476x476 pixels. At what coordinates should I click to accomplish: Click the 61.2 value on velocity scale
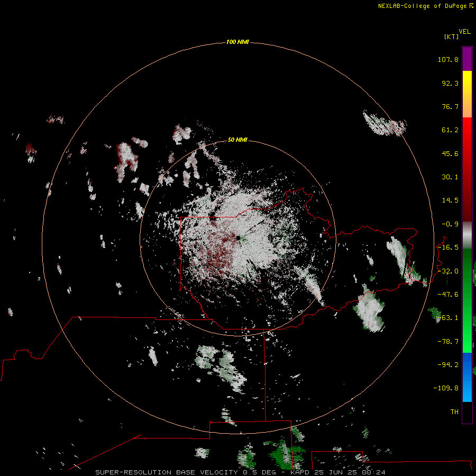(450, 130)
